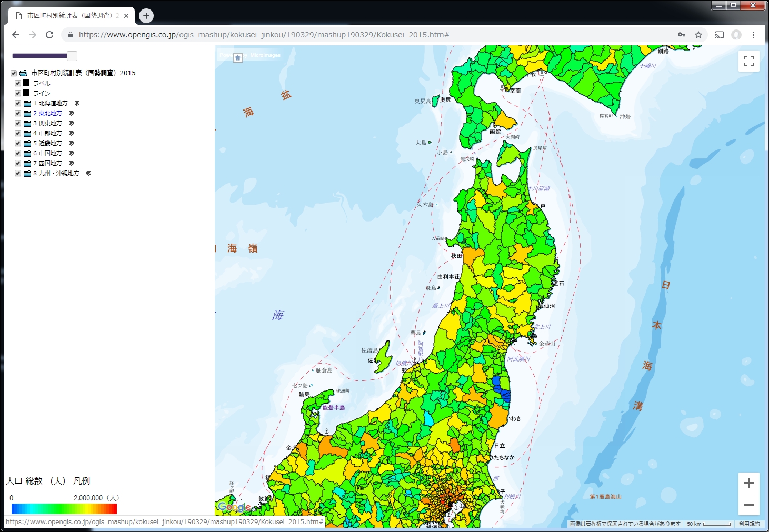Open comment bubble for 6 中国地方
769x532 pixels.
pos(71,153)
